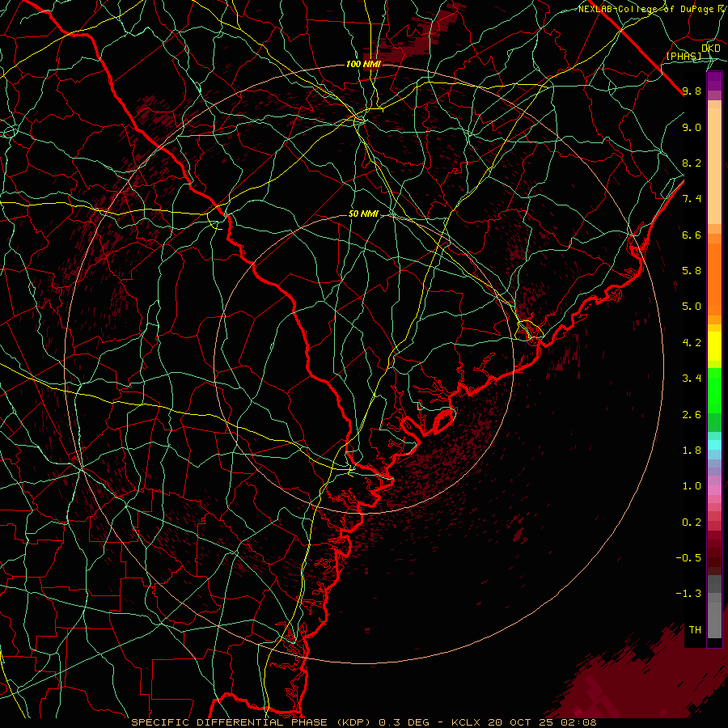Viewport: 728px width, 728px height.
Task: Click the 3.4 legend value
Action: (692, 379)
